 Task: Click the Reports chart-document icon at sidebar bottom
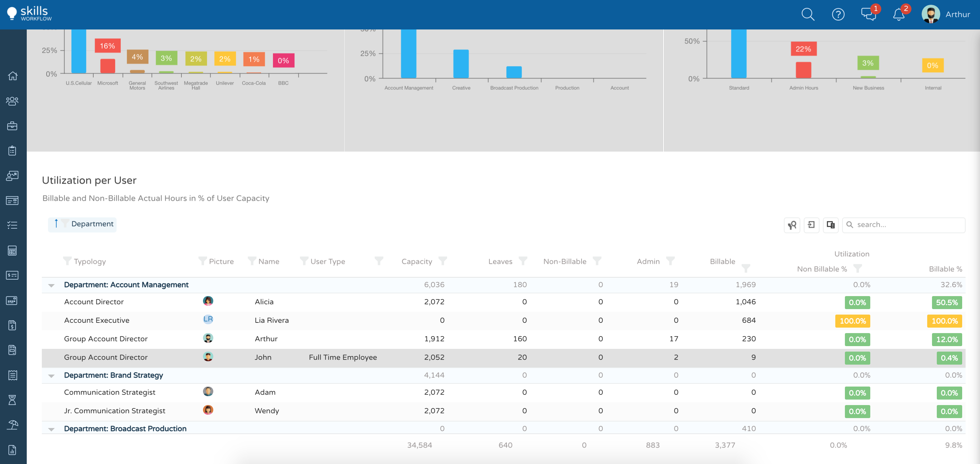pyautogui.click(x=13, y=450)
